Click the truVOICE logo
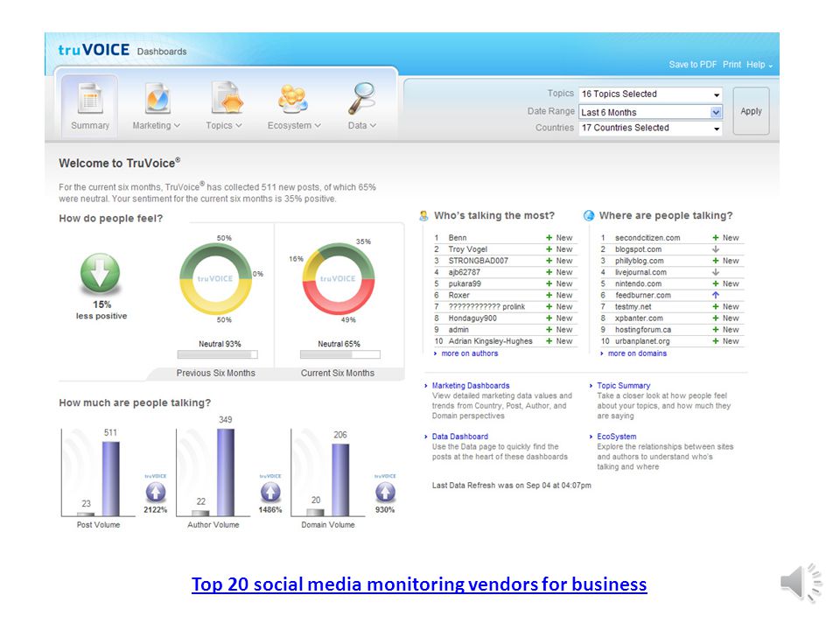This screenshot has height=630, width=840. (x=94, y=50)
